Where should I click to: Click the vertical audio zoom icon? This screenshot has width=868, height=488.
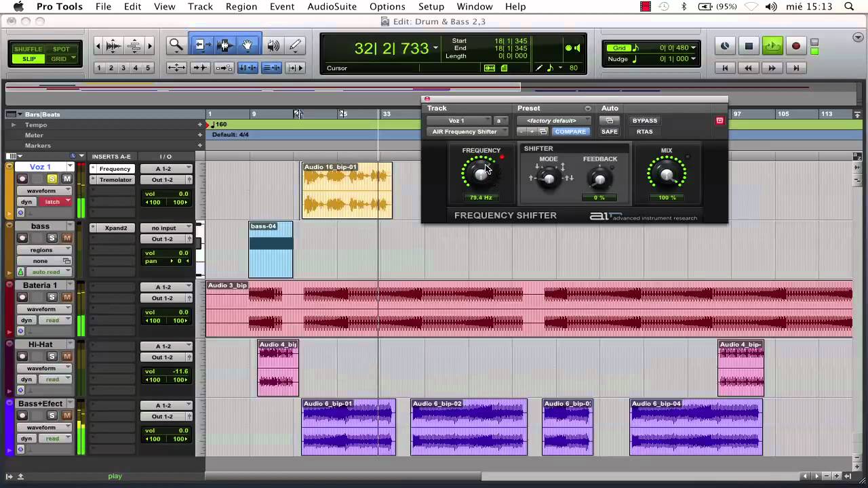113,45
